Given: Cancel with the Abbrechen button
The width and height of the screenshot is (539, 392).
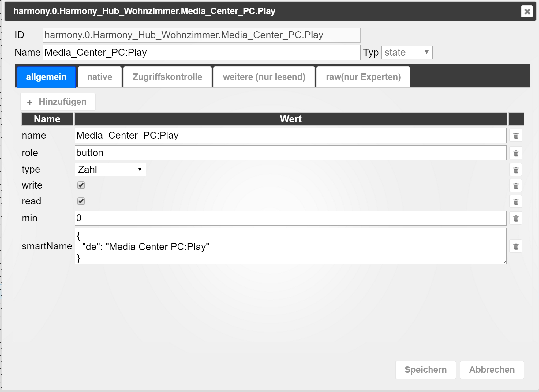Looking at the screenshot, I should [492, 370].
